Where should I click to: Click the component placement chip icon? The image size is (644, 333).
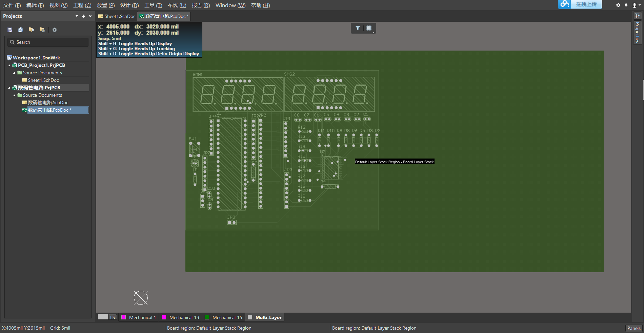pos(369,28)
